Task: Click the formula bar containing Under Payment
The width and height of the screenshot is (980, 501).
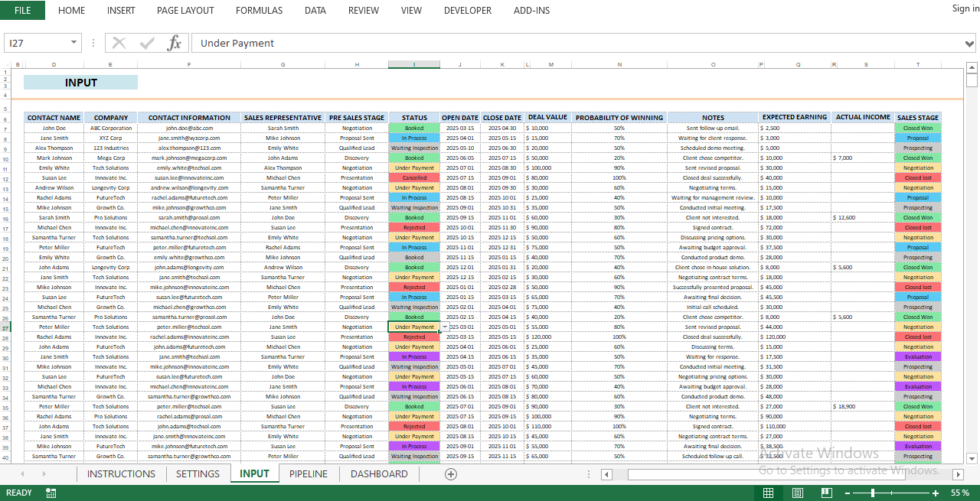Action: (577, 44)
